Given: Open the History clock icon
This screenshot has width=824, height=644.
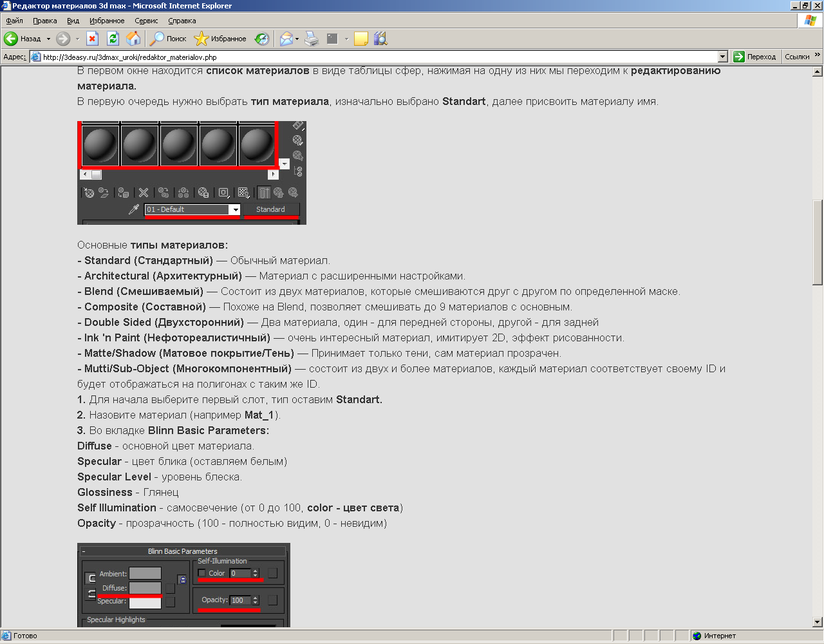Looking at the screenshot, I should (261, 39).
